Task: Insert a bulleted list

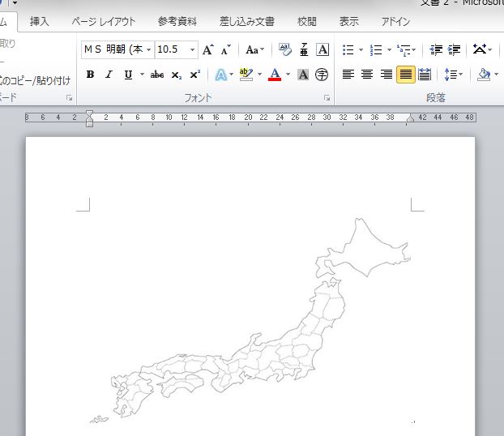Action: point(348,49)
